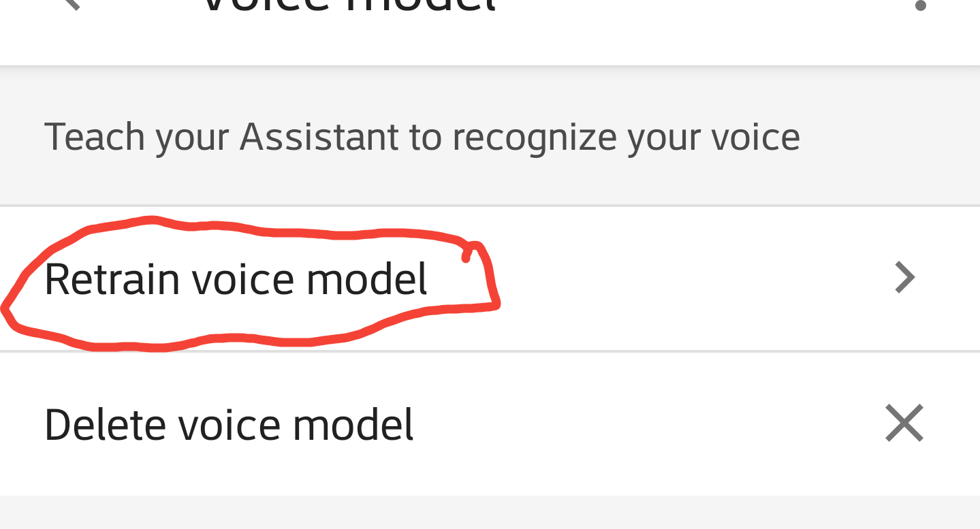The width and height of the screenshot is (980, 529).
Task: Tap the Teach your Assistant description text
Action: pyautogui.click(x=422, y=136)
